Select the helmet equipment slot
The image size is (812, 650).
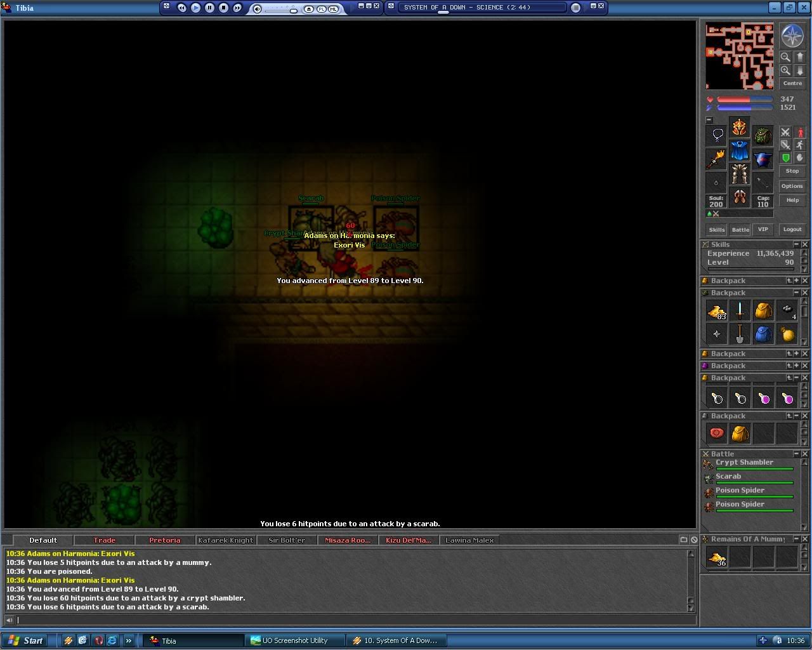pyautogui.click(x=739, y=127)
